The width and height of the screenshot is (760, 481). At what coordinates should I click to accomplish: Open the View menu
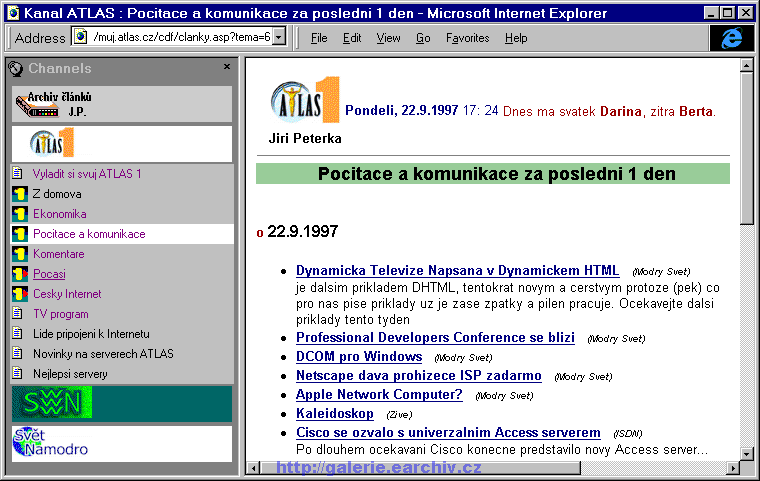[x=388, y=38]
